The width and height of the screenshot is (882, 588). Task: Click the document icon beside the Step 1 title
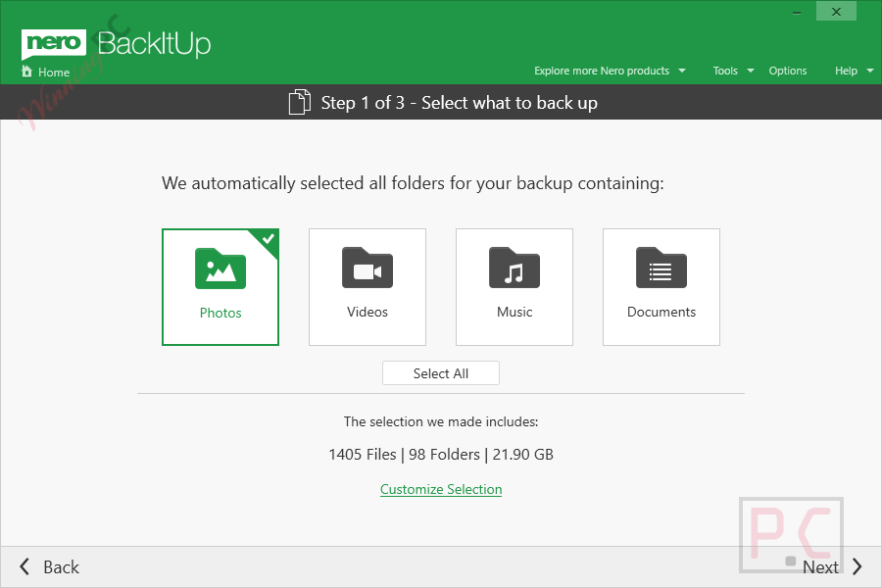click(299, 102)
